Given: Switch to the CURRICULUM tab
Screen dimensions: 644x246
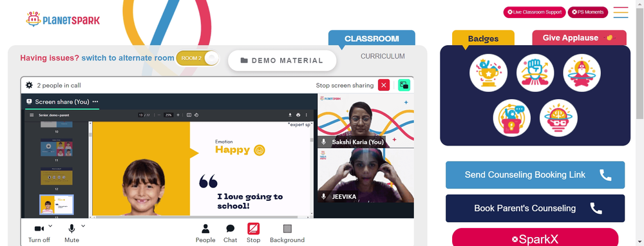Looking at the screenshot, I should pos(383,56).
